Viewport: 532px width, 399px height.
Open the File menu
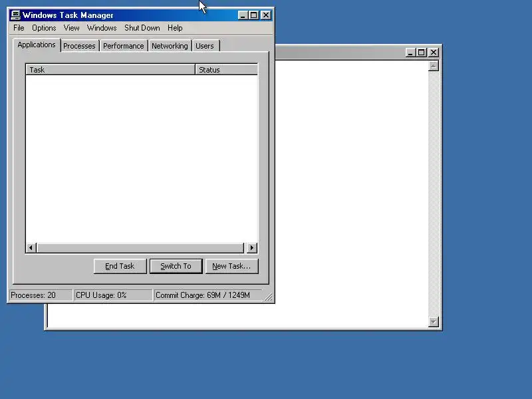click(19, 28)
